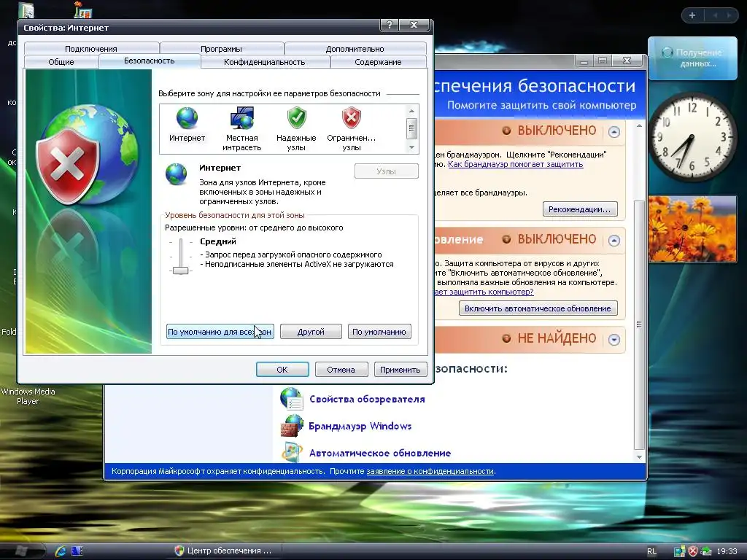The image size is (747, 560).
Task: Click Свойства обозревателя link text
Action: coord(367,399)
